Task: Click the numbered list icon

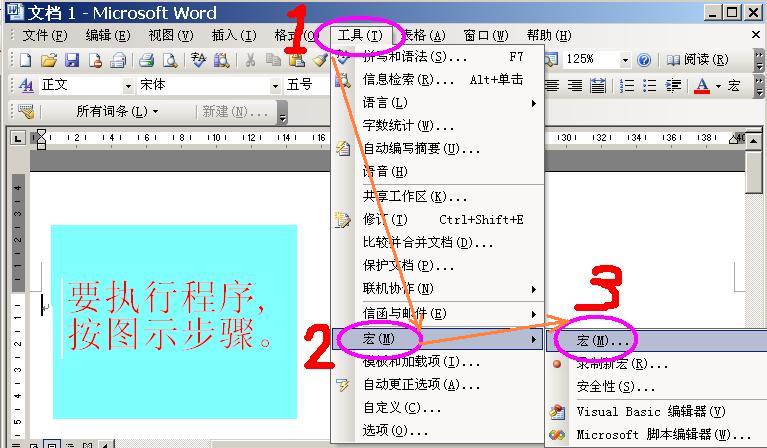Action: click(x=627, y=86)
